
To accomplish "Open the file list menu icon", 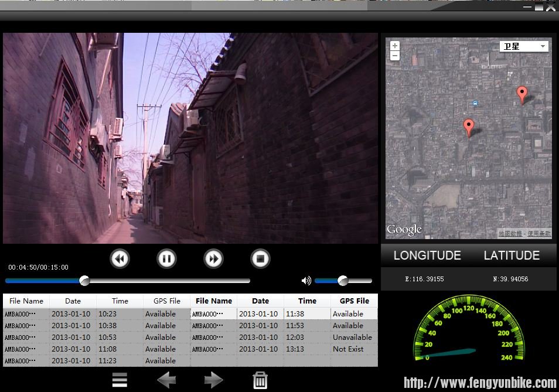I will 120,380.
